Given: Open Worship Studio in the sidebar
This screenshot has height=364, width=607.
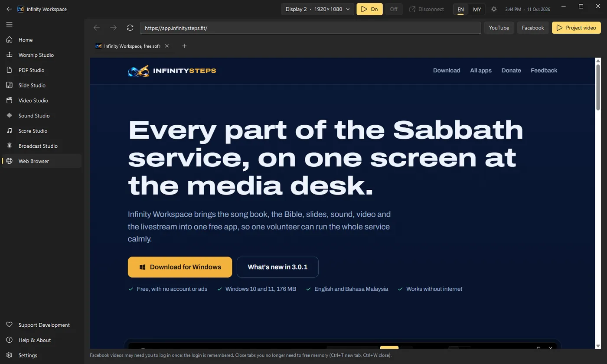Looking at the screenshot, I should (x=42, y=55).
